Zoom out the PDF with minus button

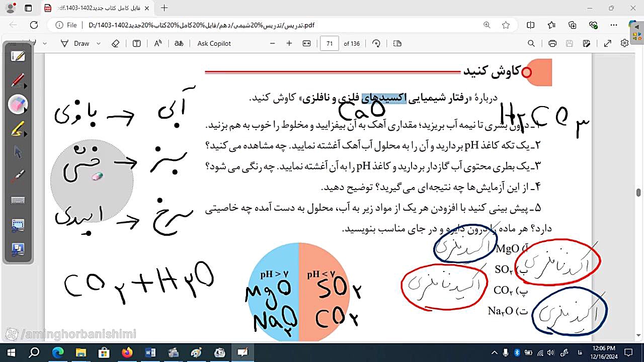click(273, 44)
